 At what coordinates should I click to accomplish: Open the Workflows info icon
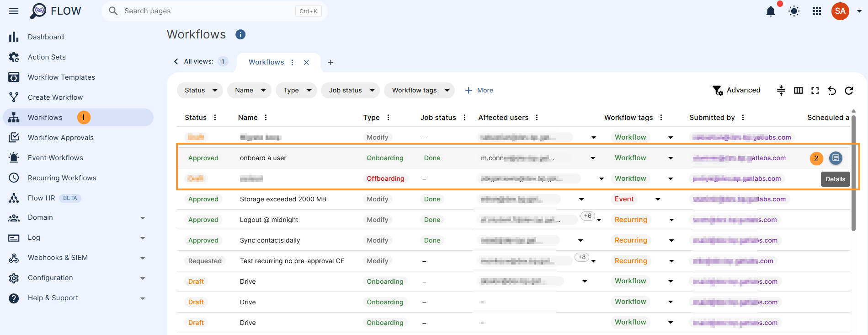tap(240, 34)
